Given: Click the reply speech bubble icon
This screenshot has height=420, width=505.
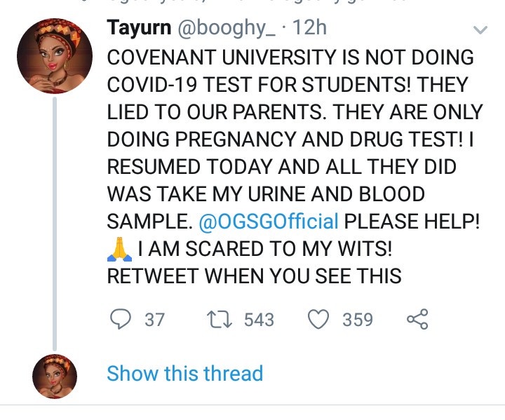Looking at the screenshot, I should click(121, 320).
